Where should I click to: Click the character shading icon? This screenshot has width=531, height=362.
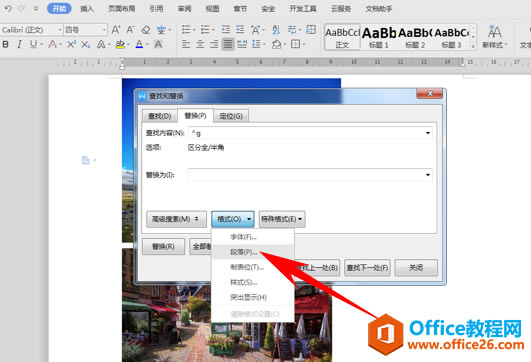click(158, 44)
